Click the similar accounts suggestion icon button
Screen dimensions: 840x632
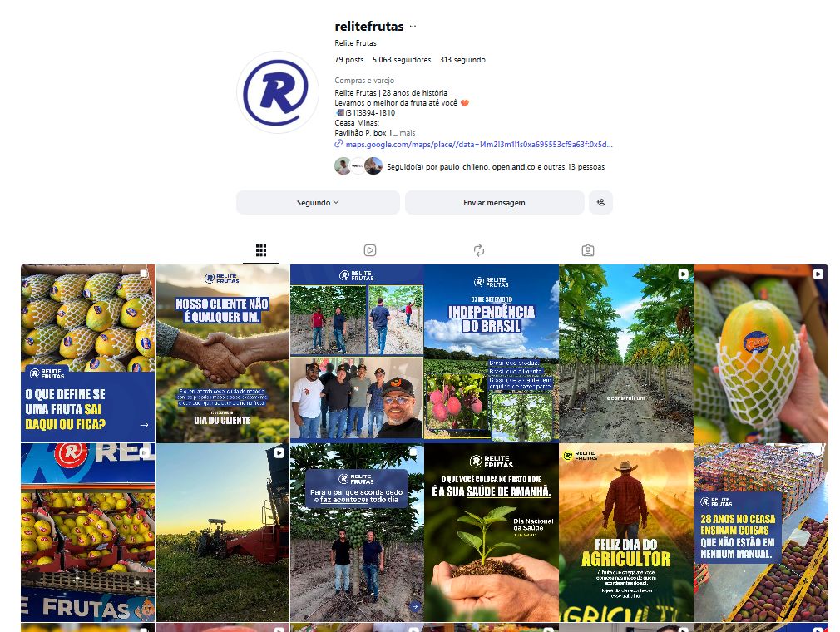click(600, 202)
